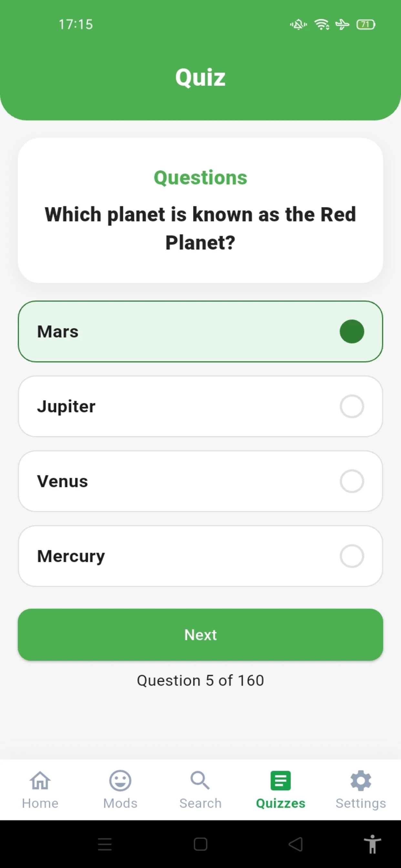The height and width of the screenshot is (868, 401).
Task: Tap the Red Planet question card
Action: pyautogui.click(x=200, y=211)
